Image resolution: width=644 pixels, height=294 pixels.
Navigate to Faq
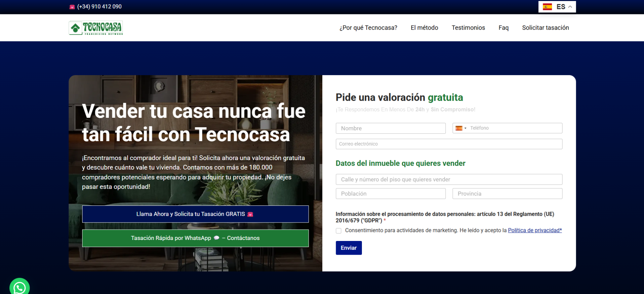point(503,28)
